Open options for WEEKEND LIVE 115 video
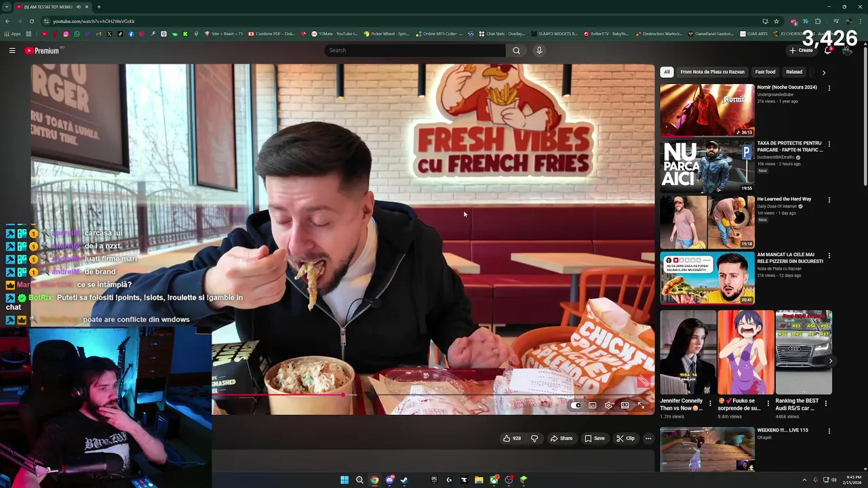The width and height of the screenshot is (868, 488). (x=829, y=430)
